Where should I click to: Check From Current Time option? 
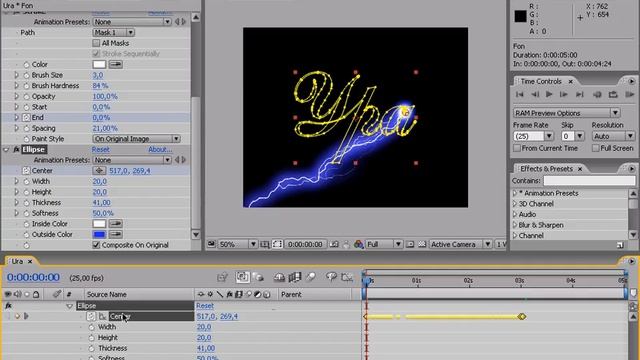517,148
